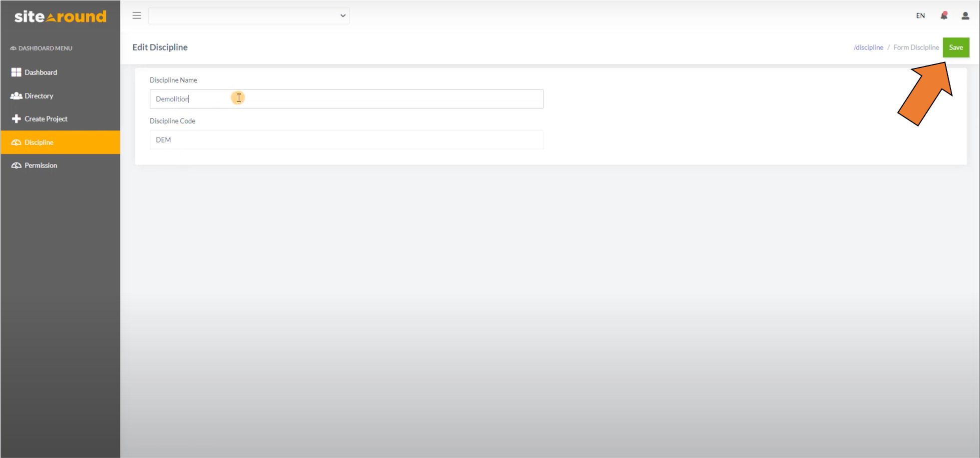
Task: Click the Directory people icon
Action: click(16, 96)
